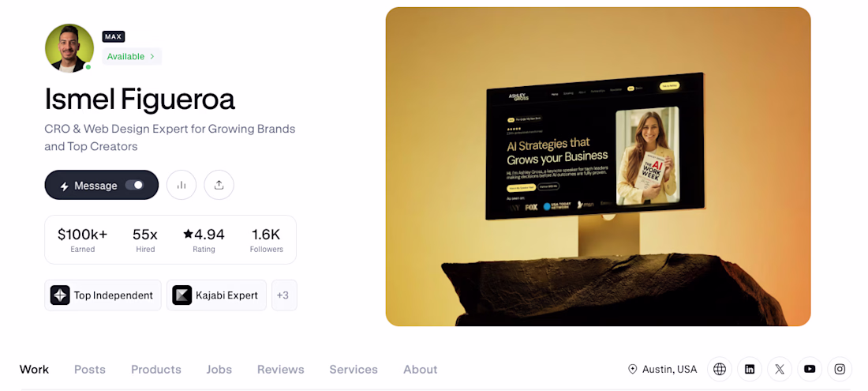Select the Services tab
Screen dimensions: 868x391
[354, 370]
